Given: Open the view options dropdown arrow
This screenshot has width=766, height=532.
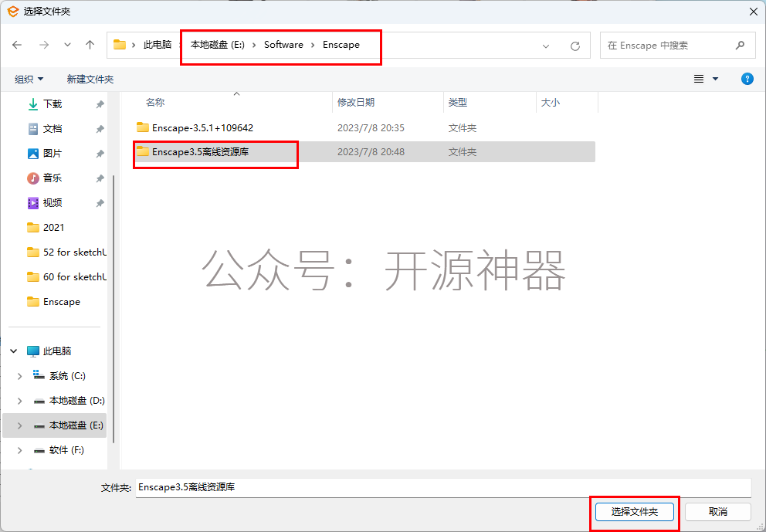Looking at the screenshot, I should pyautogui.click(x=716, y=79).
